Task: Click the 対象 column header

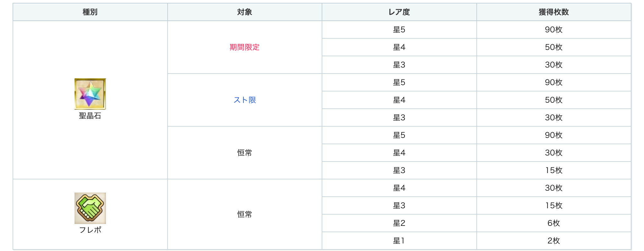Action: point(244,12)
